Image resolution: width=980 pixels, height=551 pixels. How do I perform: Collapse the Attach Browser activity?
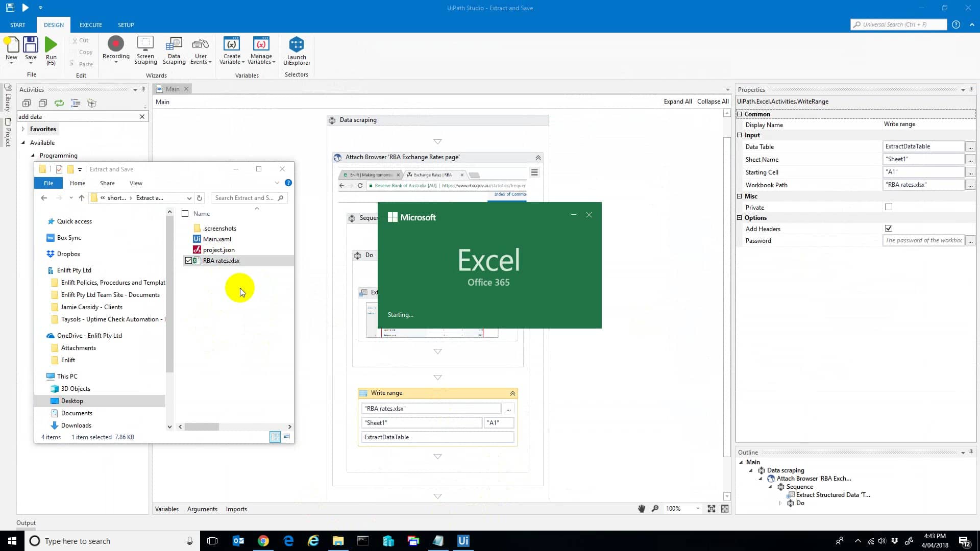537,157
